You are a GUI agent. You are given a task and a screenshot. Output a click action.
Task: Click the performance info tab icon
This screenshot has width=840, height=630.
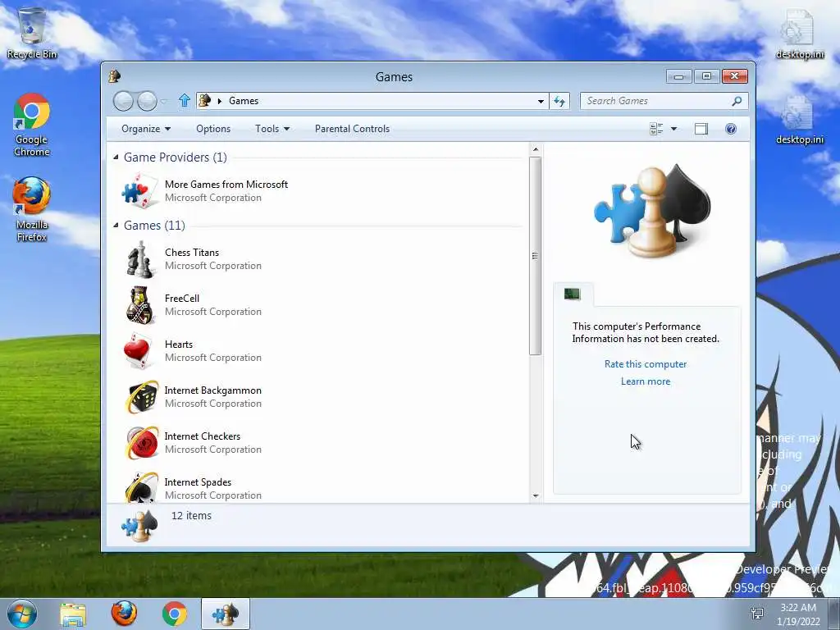pos(572,294)
